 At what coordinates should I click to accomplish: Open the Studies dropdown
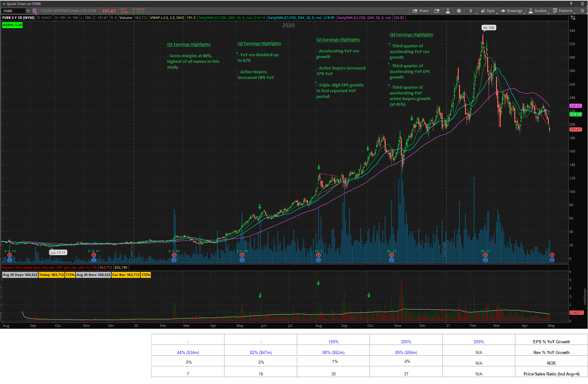pos(538,11)
